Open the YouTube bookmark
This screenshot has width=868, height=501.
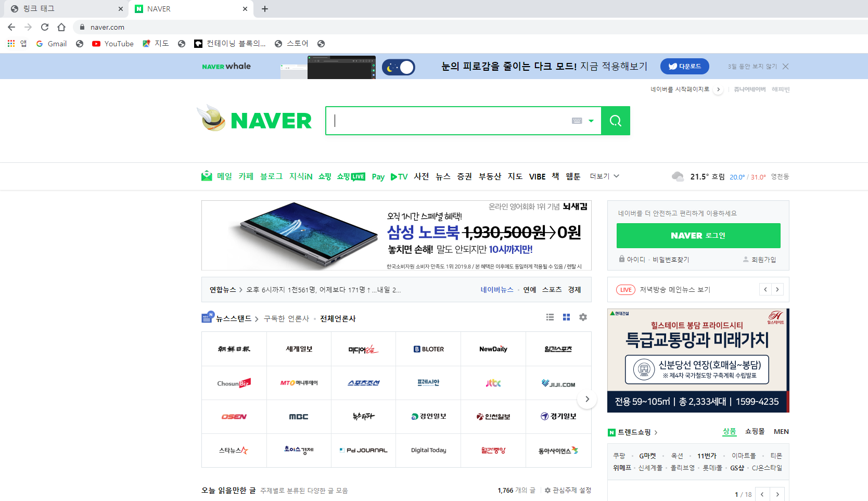(113, 44)
